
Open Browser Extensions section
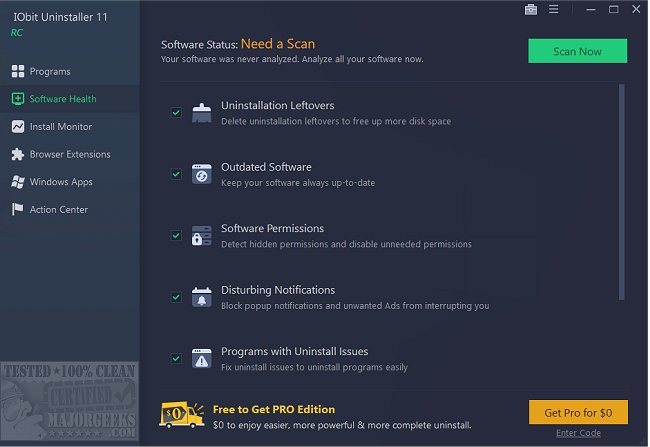tap(70, 155)
